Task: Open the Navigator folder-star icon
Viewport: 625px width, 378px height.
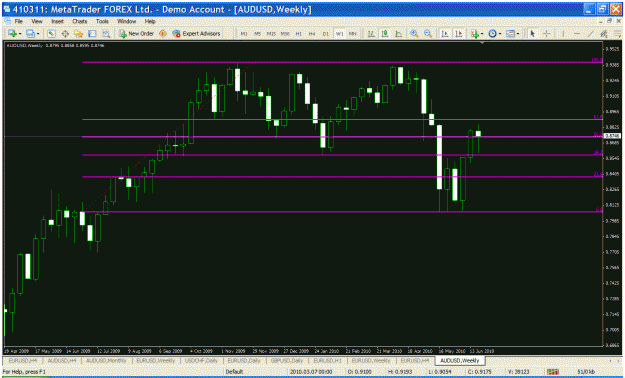Action: click(x=79, y=34)
